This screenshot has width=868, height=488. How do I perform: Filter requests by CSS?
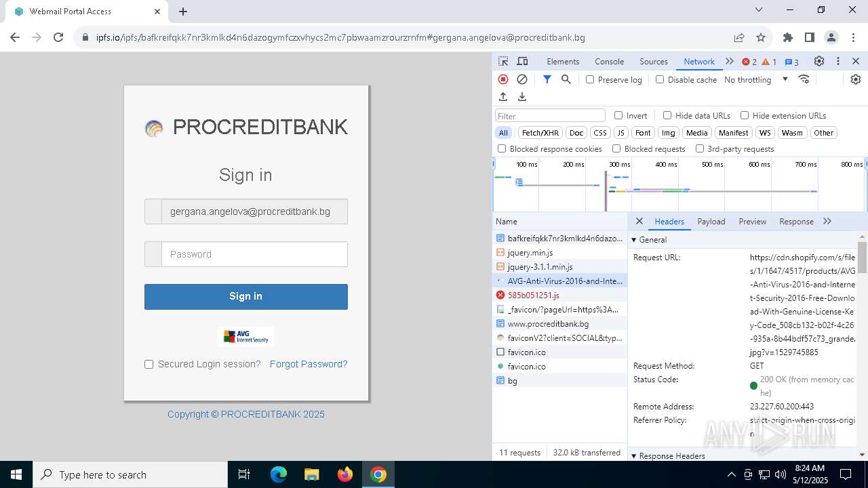[600, 133]
